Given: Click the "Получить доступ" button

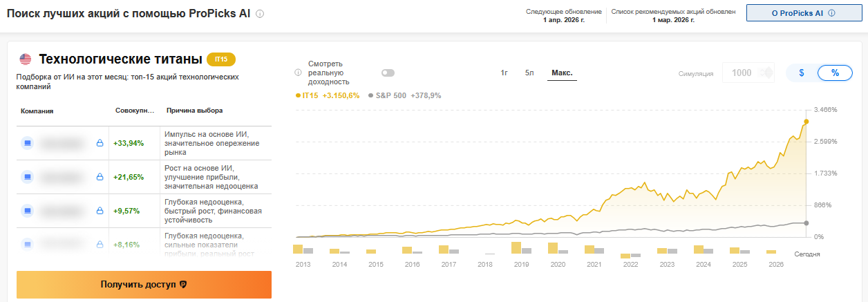Looking at the screenshot, I should (x=144, y=284).
